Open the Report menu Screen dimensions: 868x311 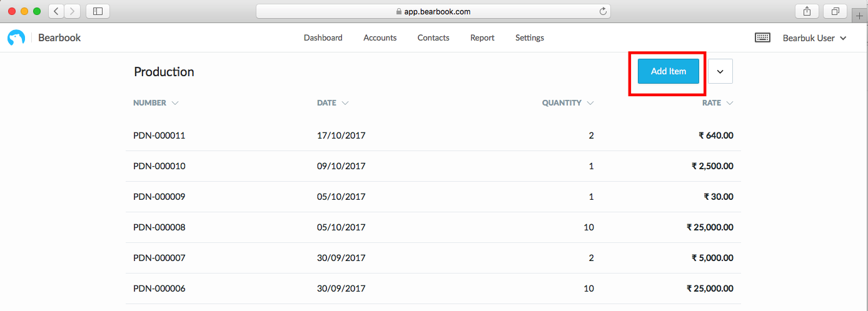point(482,37)
